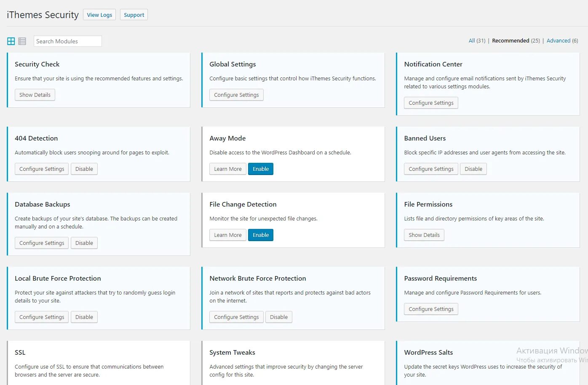Viewport: 588px width, 385px height.
Task: Click the Security Check heading
Action: click(37, 64)
